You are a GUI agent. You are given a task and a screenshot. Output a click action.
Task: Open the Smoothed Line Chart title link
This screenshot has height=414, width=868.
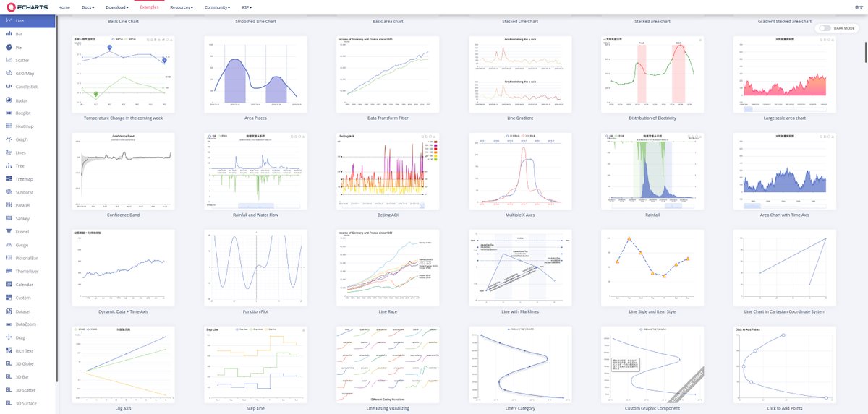click(256, 21)
